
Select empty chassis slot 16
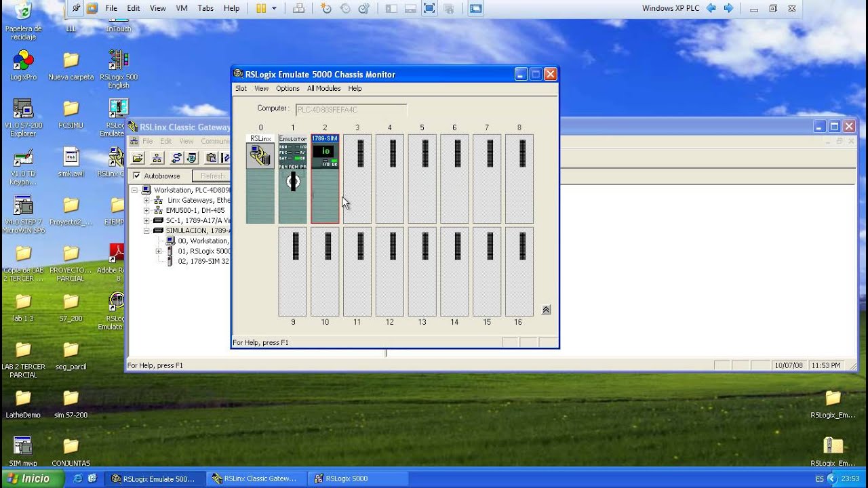(x=519, y=272)
